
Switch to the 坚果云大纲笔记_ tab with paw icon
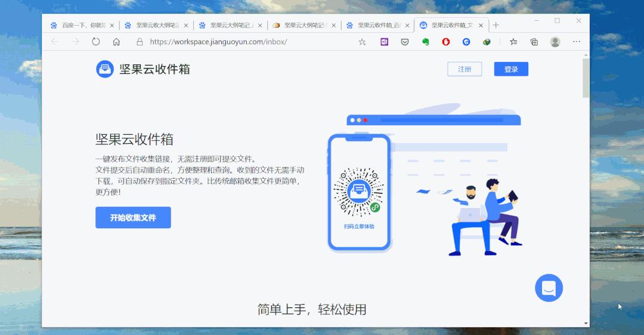coord(230,26)
